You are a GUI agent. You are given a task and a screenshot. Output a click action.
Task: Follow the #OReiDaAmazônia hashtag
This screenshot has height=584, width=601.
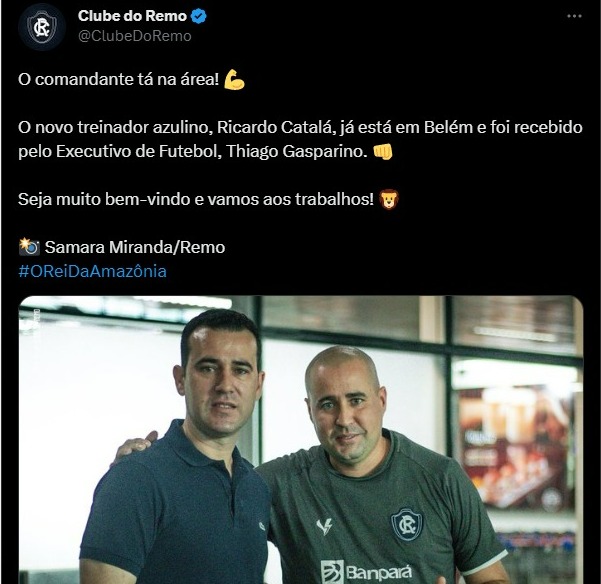(92, 271)
